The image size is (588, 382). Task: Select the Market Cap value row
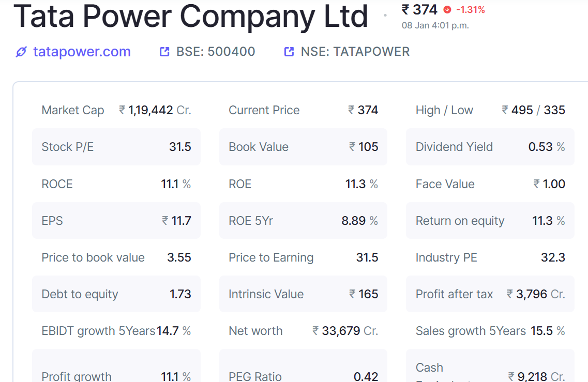[x=116, y=110]
